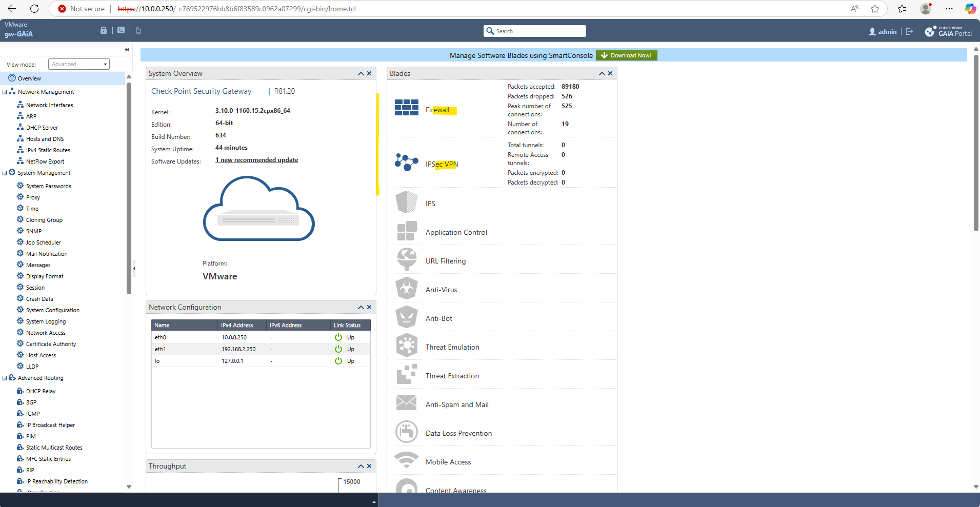The height and width of the screenshot is (507, 980).
Task: Click the IPS shield icon
Action: coord(407,202)
